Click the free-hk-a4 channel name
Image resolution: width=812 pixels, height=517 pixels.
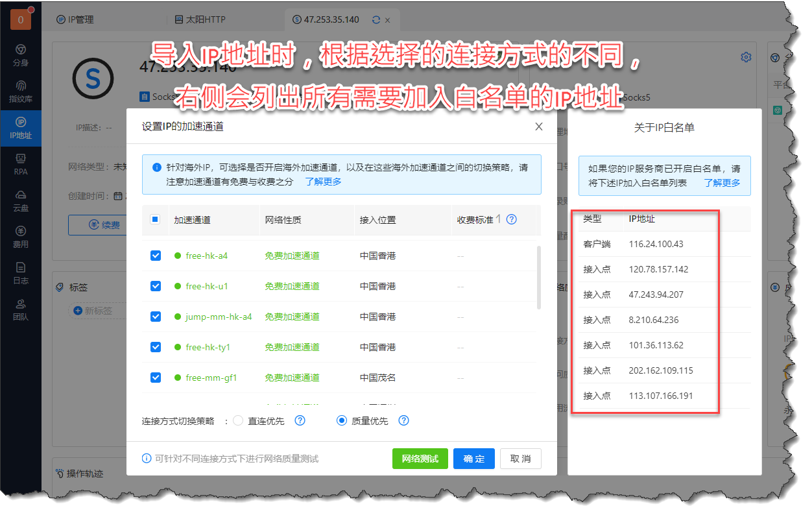click(x=206, y=256)
